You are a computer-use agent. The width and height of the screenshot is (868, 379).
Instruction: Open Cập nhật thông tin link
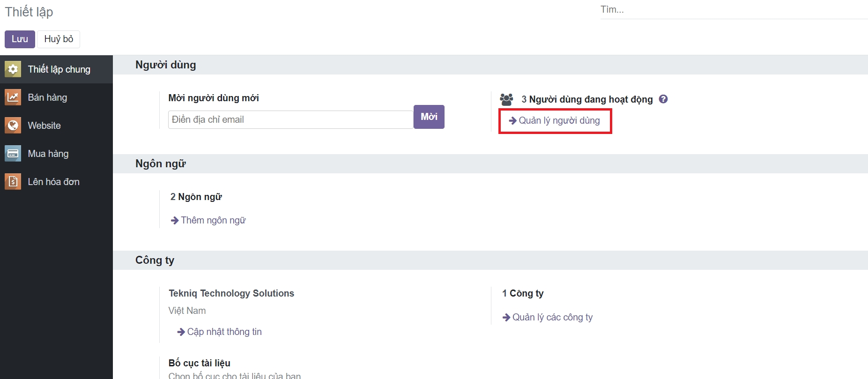[224, 332]
